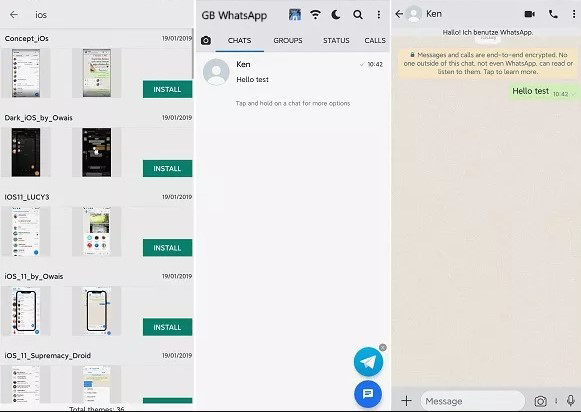Go back from Ken's conversation
Screen dimensions: 581x412
399,14
